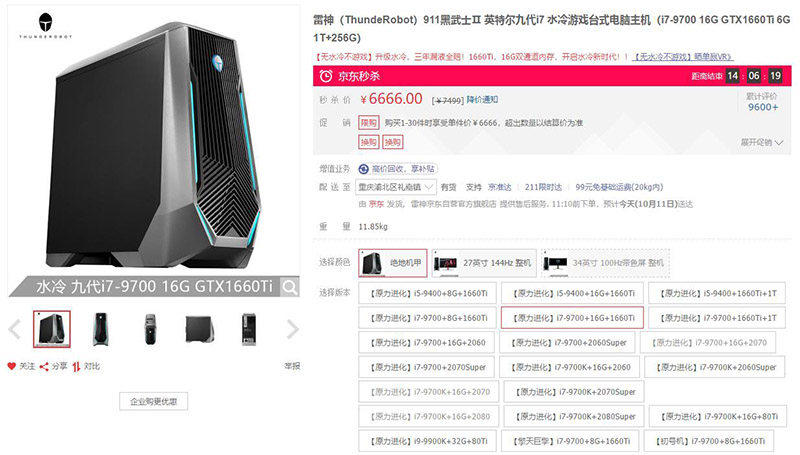
Task: Click the first 换购 promo tag
Action: [x=368, y=142]
